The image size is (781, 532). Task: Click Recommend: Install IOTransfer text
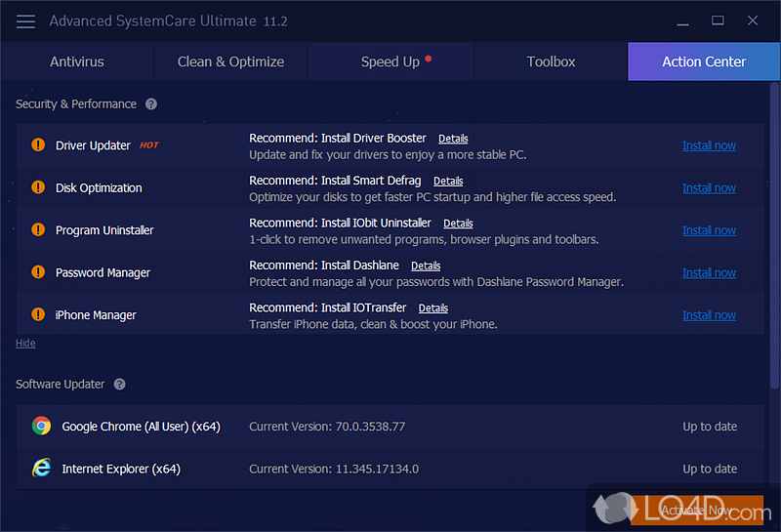click(328, 307)
